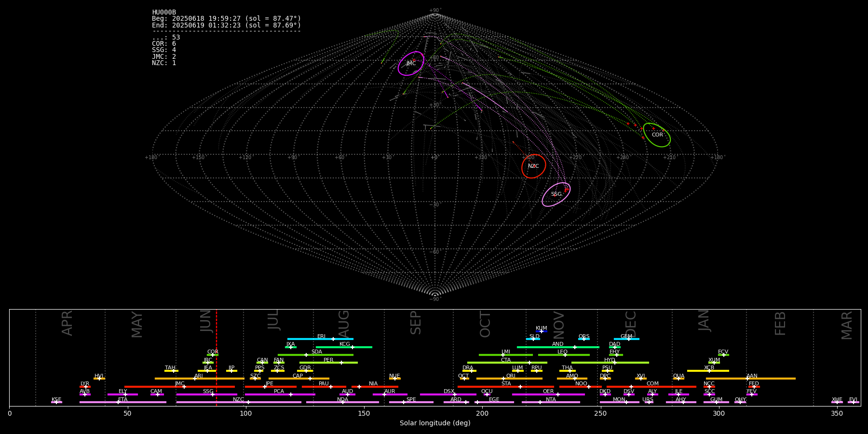Click the +120 longitude label on sky map
The height and width of the screenshot is (434, 868).
(245, 158)
